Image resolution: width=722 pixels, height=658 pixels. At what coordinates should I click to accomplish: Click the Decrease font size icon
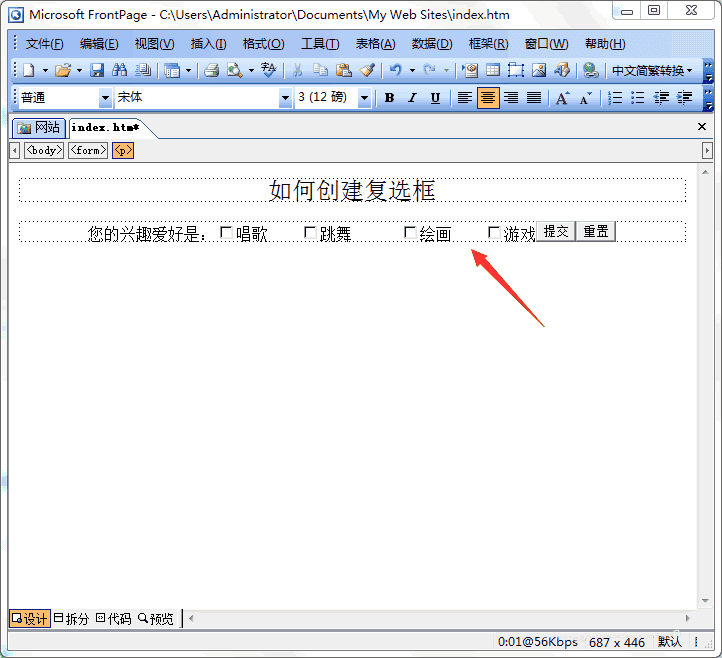click(585, 98)
